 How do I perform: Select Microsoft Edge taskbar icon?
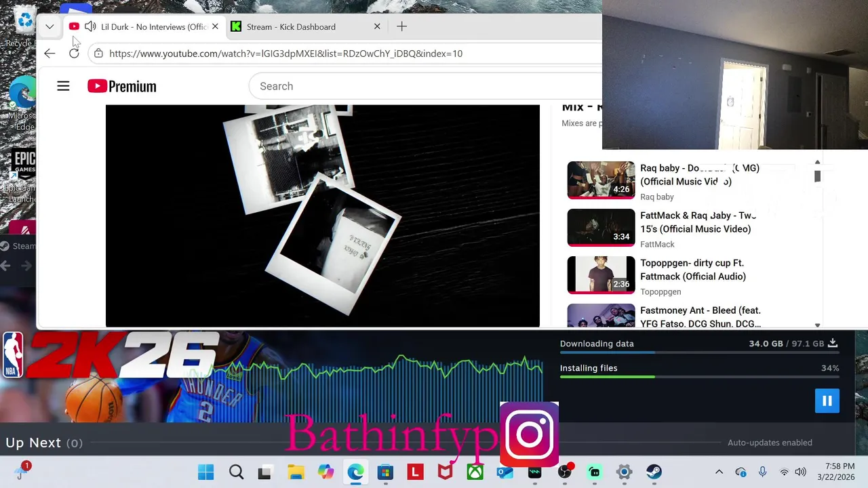pyautogui.click(x=355, y=472)
